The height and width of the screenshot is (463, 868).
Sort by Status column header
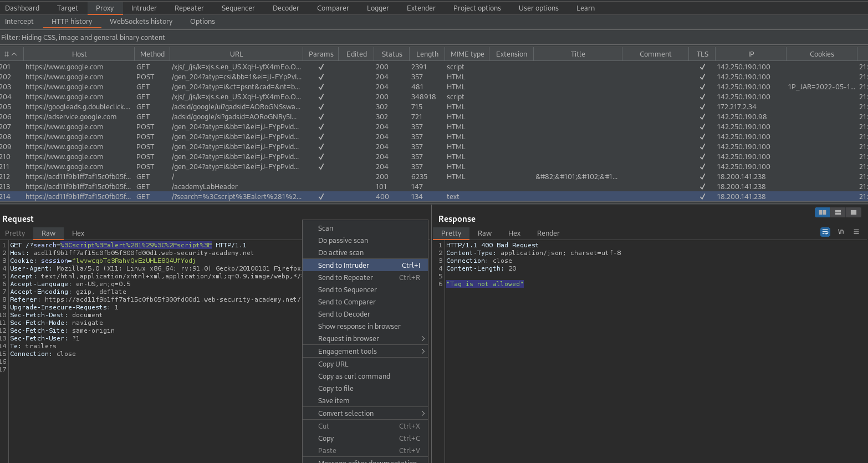point(392,54)
